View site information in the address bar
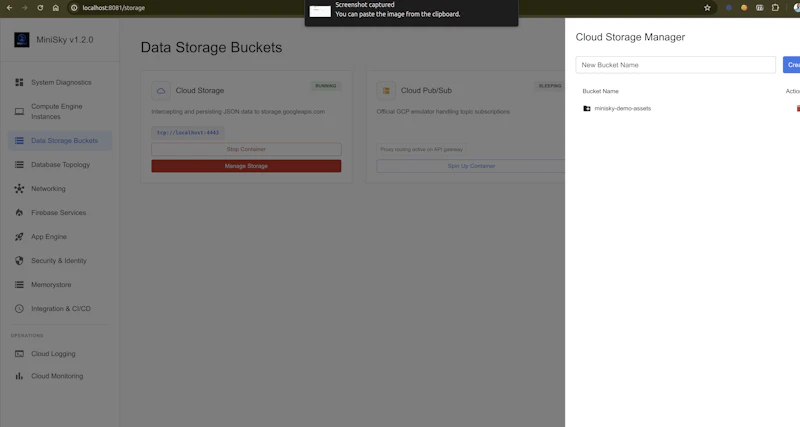The width and height of the screenshot is (800, 427). (74, 8)
